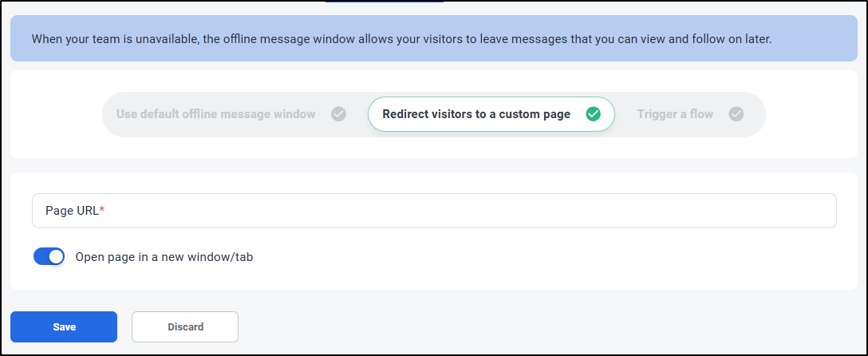Click the red required asterisk after Page URL
The image size is (868, 356).
[102, 209]
